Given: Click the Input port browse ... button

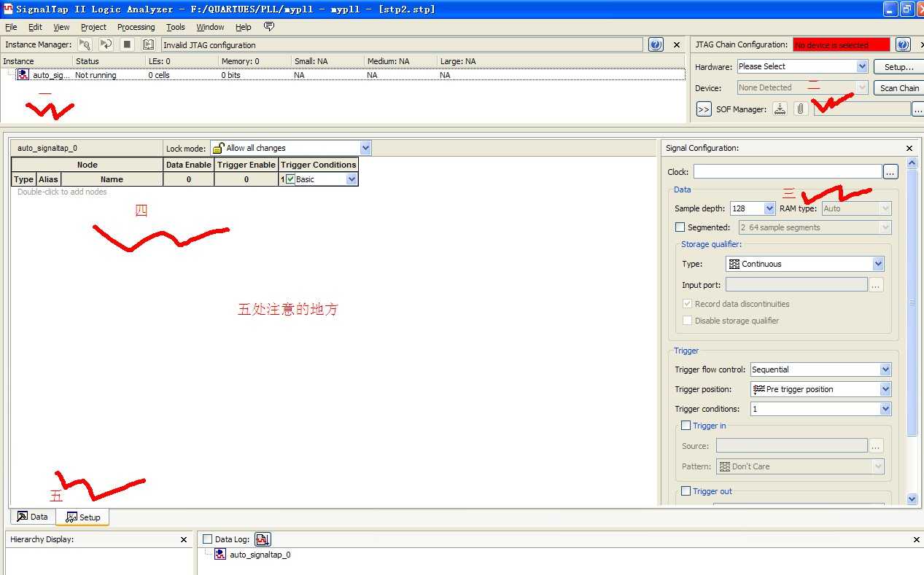Looking at the screenshot, I should pyautogui.click(x=876, y=285).
